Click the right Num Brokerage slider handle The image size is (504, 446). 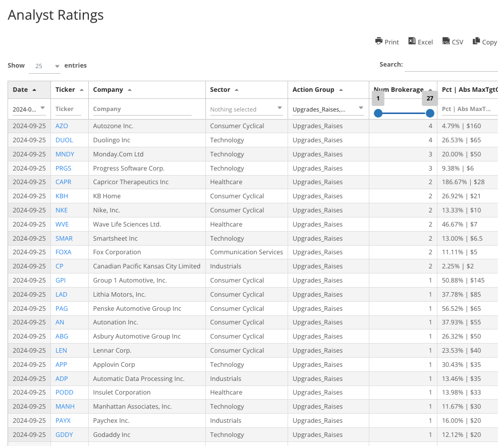(x=430, y=114)
